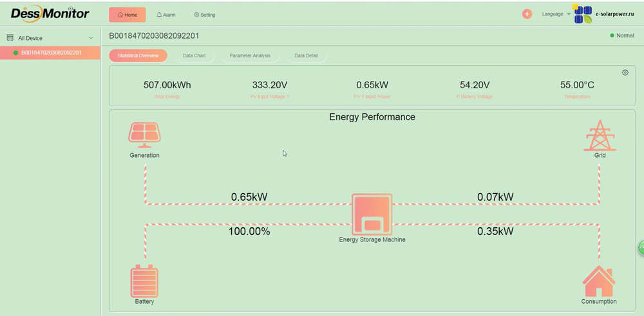Open the Language dropdown

click(556, 14)
